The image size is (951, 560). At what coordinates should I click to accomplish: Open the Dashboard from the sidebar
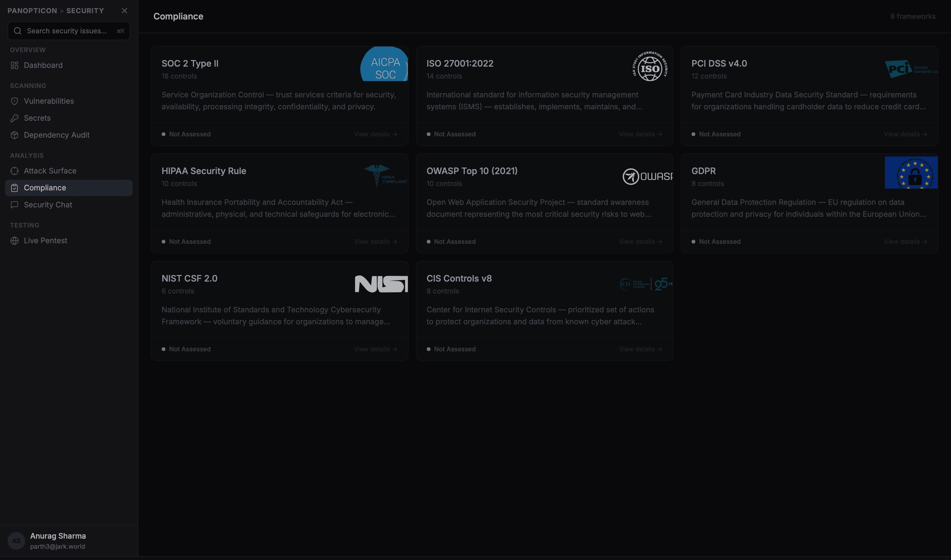pyautogui.click(x=43, y=65)
